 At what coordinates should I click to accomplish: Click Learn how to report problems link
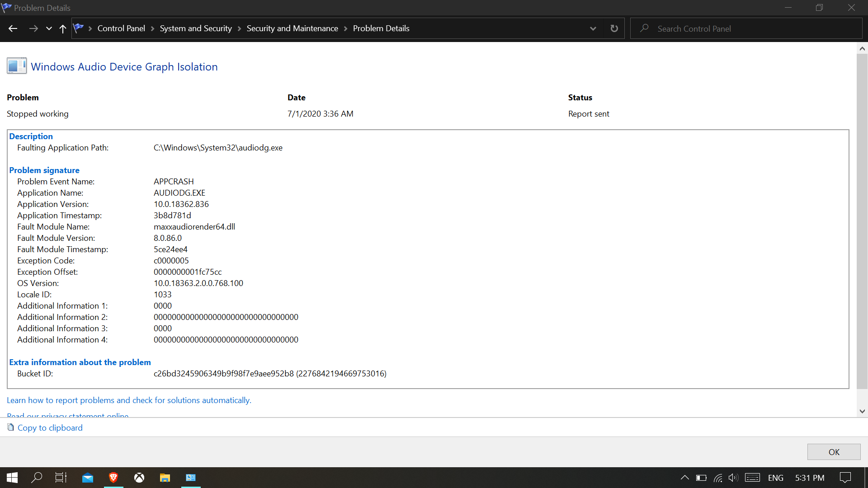(129, 400)
